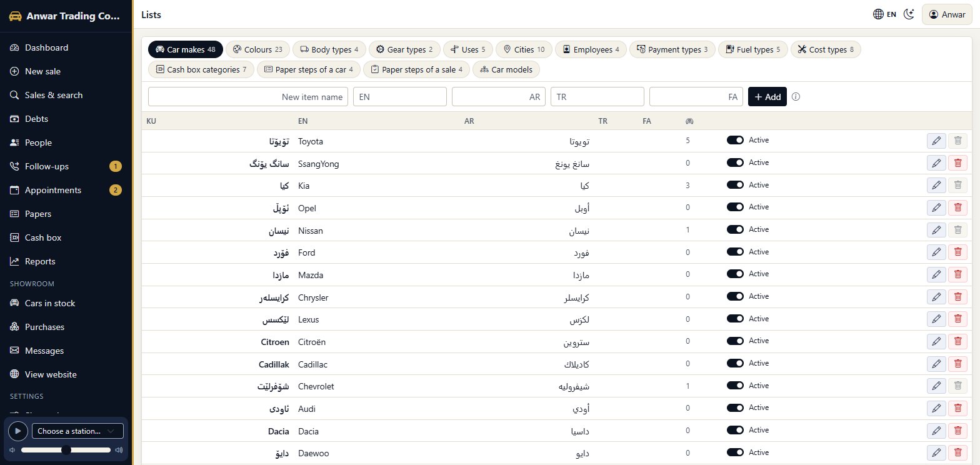Click the pencil edit icon for Toyota
980x465 pixels.
point(936,141)
